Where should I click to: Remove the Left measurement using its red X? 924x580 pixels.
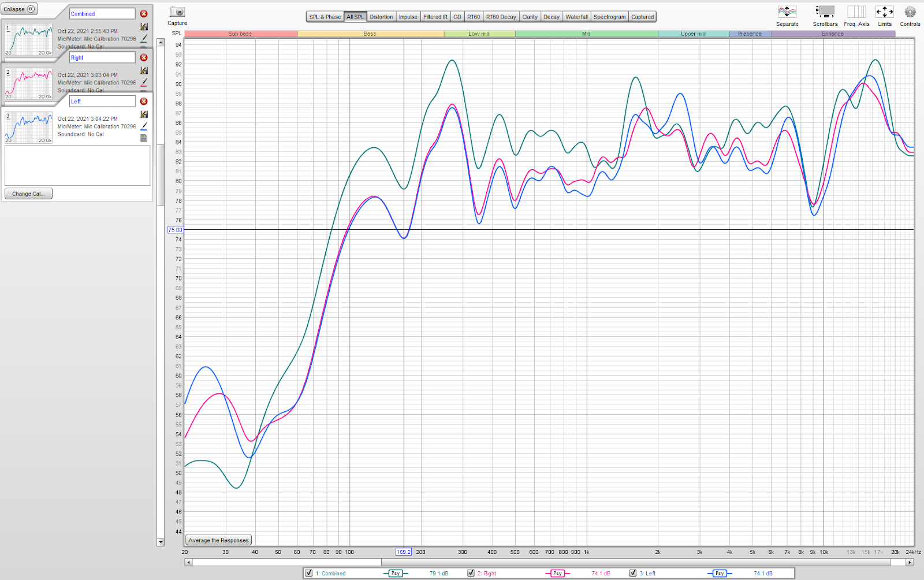[x=144, y=102]
